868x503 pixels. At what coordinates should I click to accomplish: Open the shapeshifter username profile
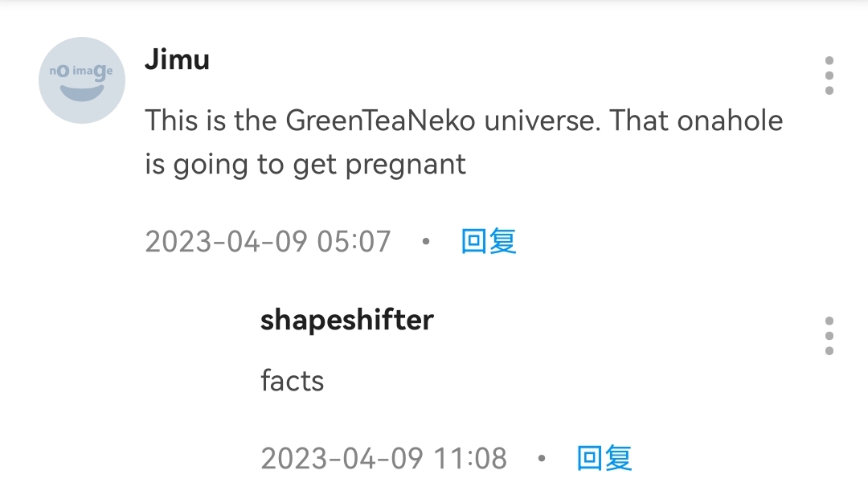346,320
